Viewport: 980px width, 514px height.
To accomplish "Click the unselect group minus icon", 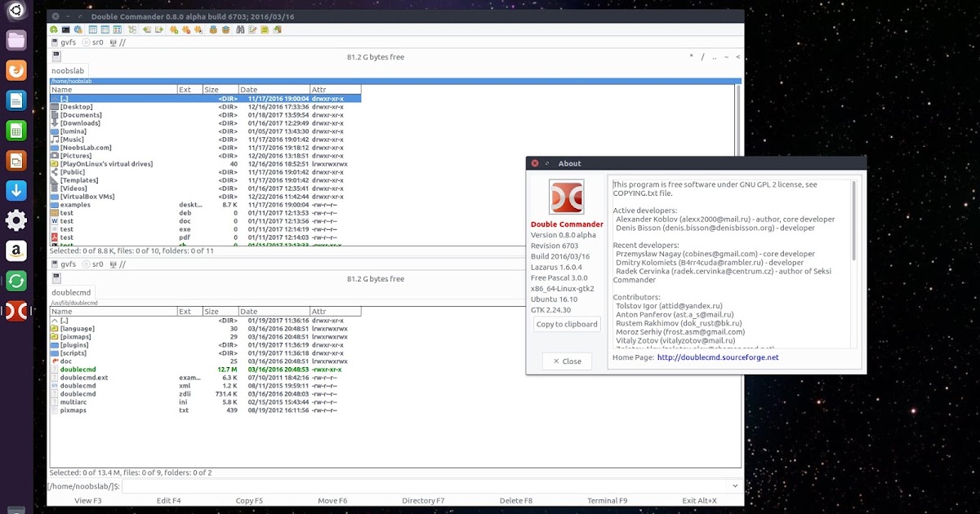I will click(186, 29).
